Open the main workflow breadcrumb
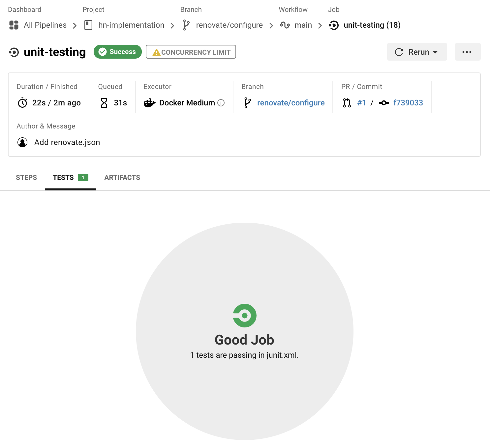The height and width of the screenshot is (448, 490). pos(303,25)
